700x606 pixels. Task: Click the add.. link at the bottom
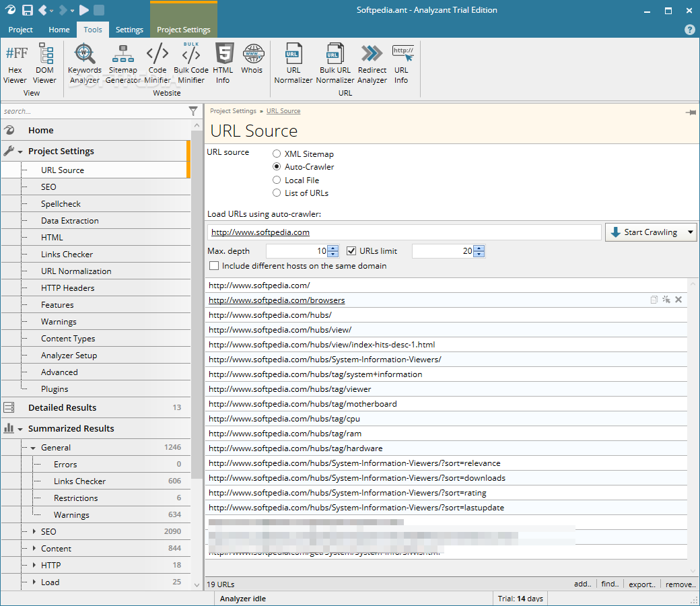583,584
